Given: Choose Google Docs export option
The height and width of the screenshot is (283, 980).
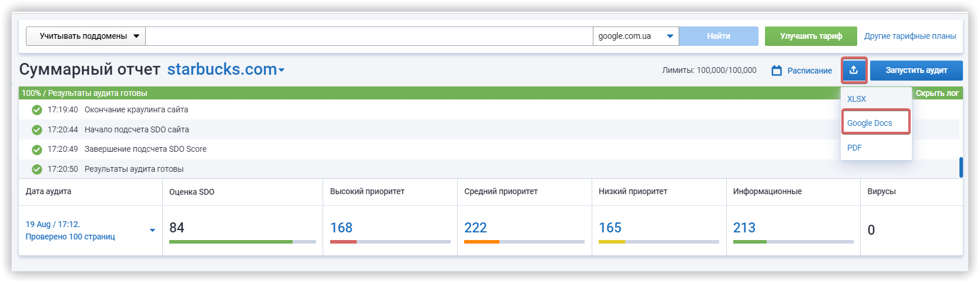Looking at the screenshot, I should click(870, 123).
